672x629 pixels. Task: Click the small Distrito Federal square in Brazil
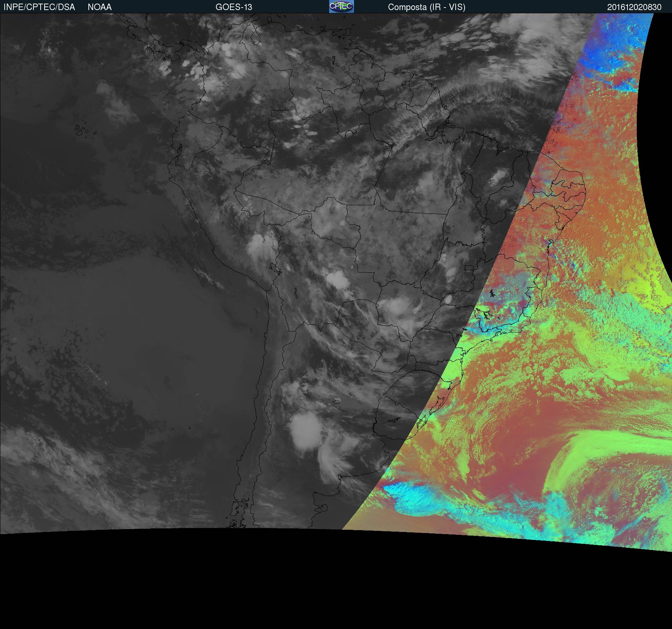point(469,268)
